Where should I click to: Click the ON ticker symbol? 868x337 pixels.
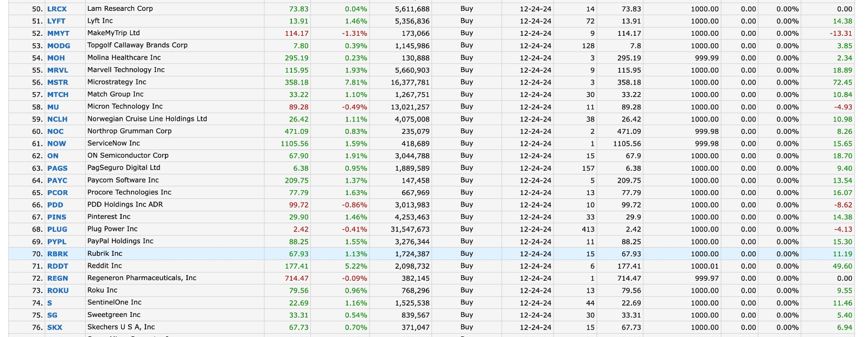53,156
